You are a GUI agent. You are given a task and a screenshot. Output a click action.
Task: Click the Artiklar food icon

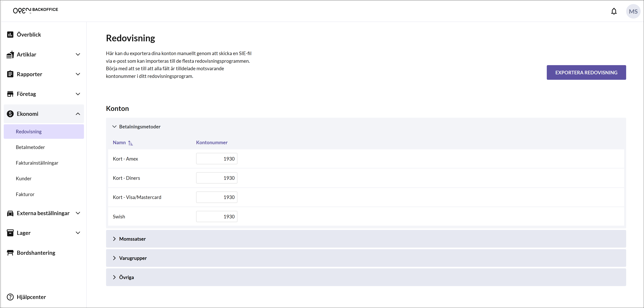[x=10, y=54]
